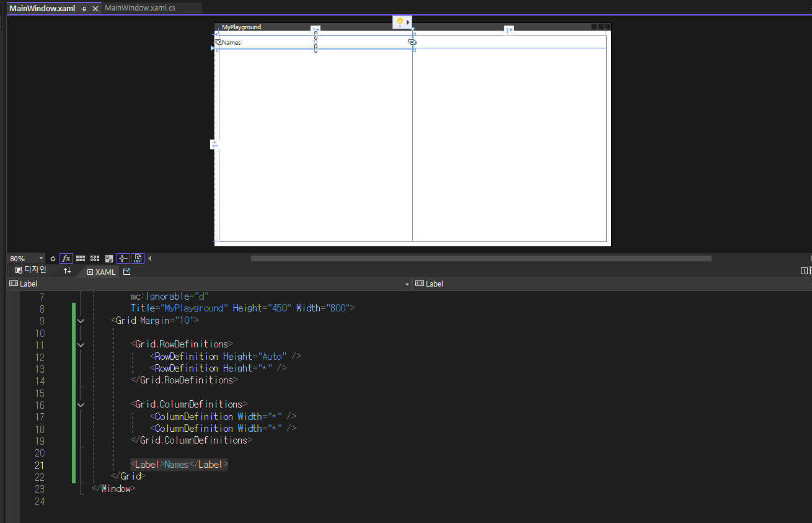Screen dimensions: 812x523
Task: Swap panes with the up-down arrows icon
Action: coord(67,271)
